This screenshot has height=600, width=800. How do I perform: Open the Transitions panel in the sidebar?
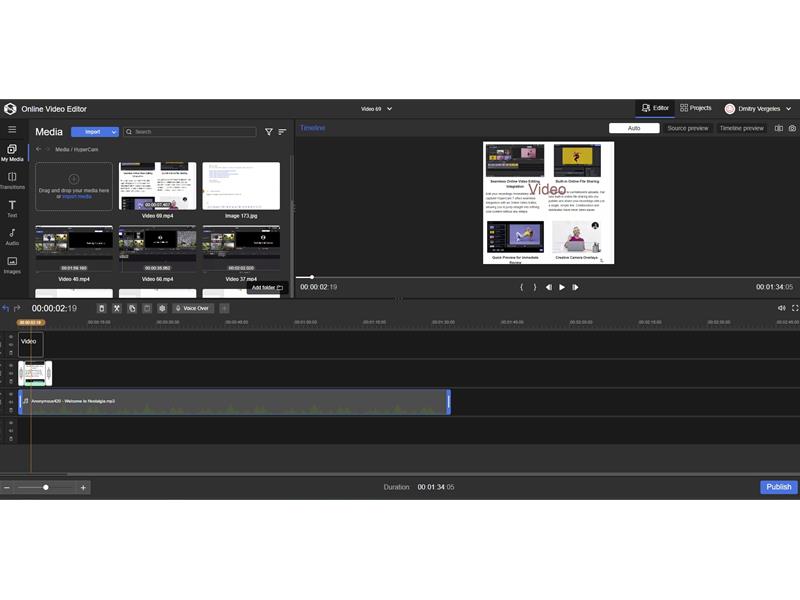click(12, 180)
